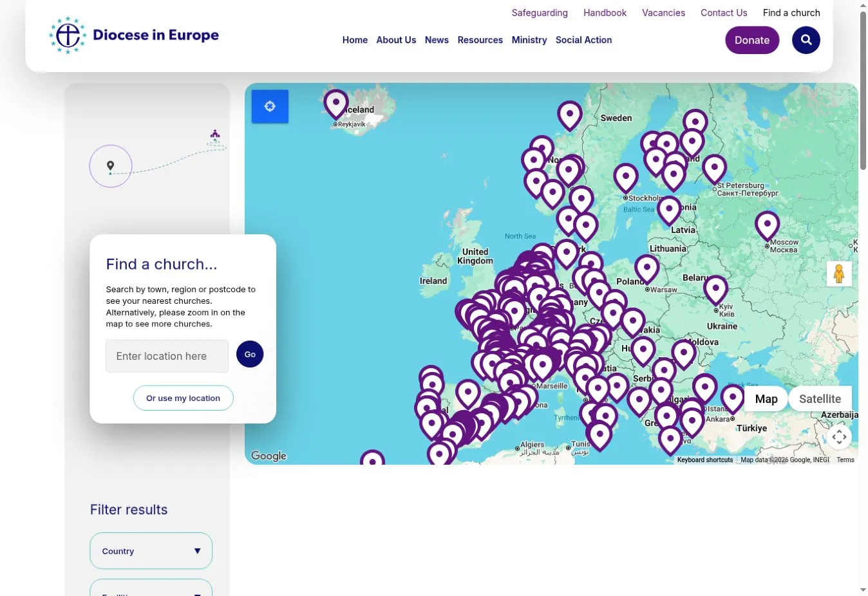This screenshot has height=596, width=868.
Task: Open the Vacancies link
Action: pos(663,13)
